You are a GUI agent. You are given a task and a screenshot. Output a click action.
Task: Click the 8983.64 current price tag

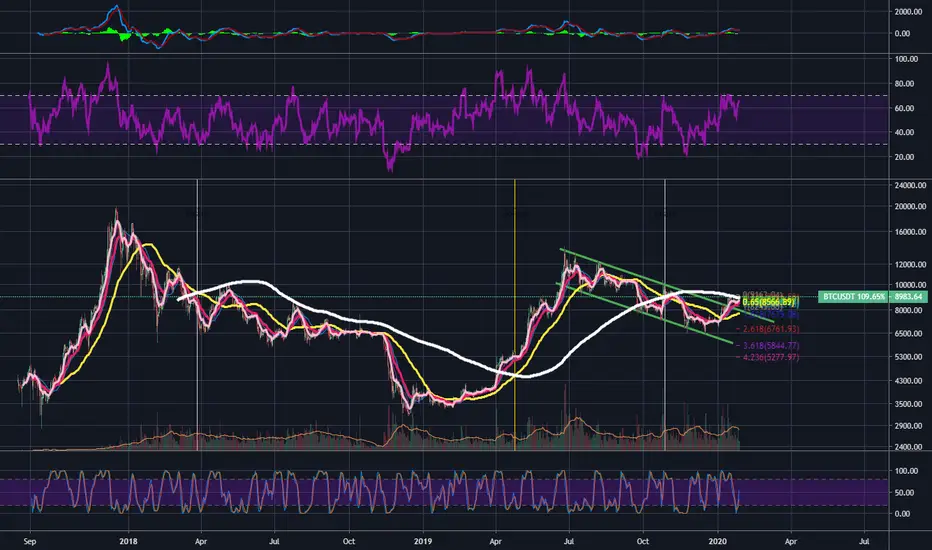pyautogui.click(x=908, y=296)
